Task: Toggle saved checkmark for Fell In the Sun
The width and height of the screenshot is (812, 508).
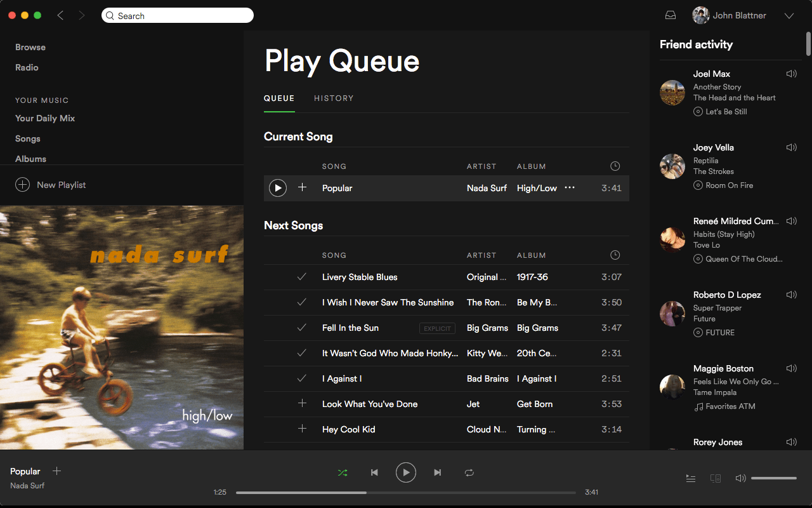Action: [x=302, y=327]
